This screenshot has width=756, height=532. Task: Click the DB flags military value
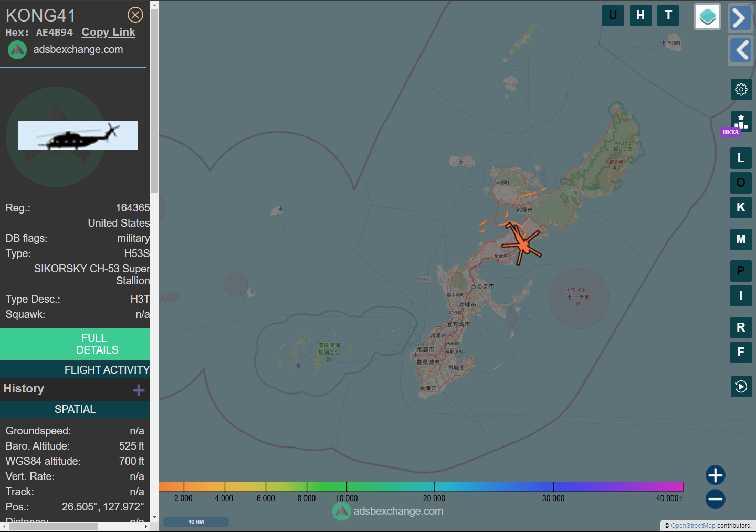click(133, 238)
